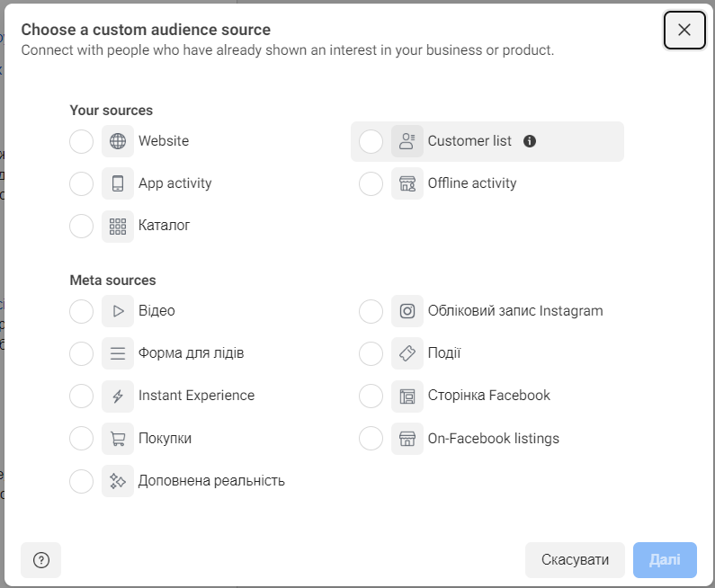This screenshot has height=588, width=715.
Task: Click the App activity phone icon
Action: 118,183
